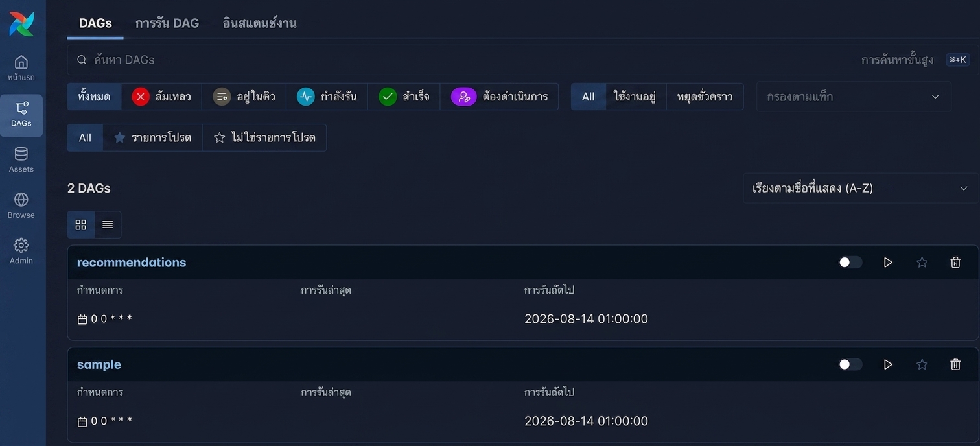Open the recommendations DAG link

click(x=132, y=262)
